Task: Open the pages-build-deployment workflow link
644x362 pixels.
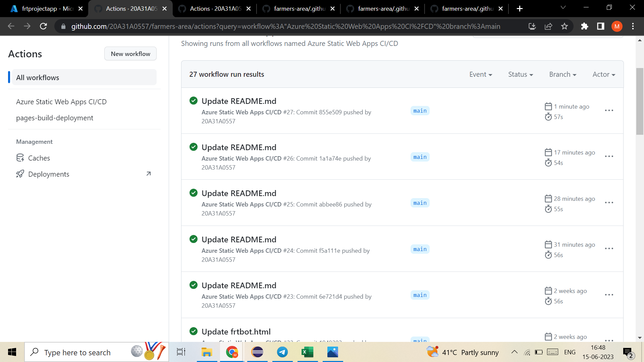Action: pyautogui.click(x=55, y=118)
